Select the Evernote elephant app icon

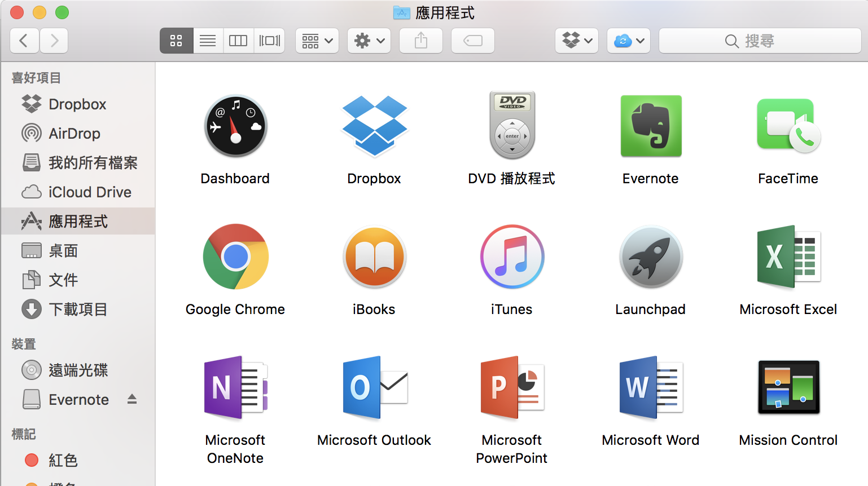(x=651, y=126)
